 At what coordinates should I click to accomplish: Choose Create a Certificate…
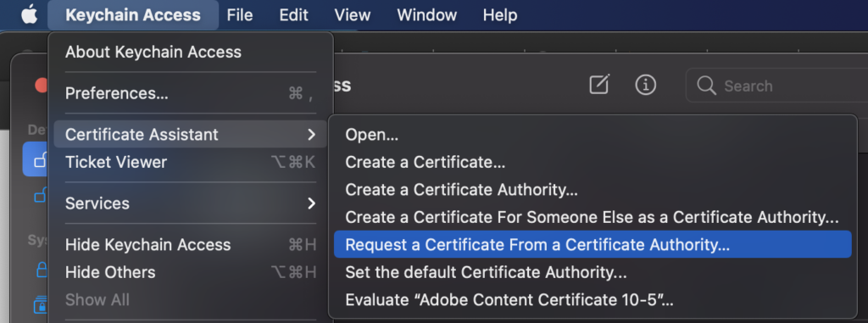593,162
